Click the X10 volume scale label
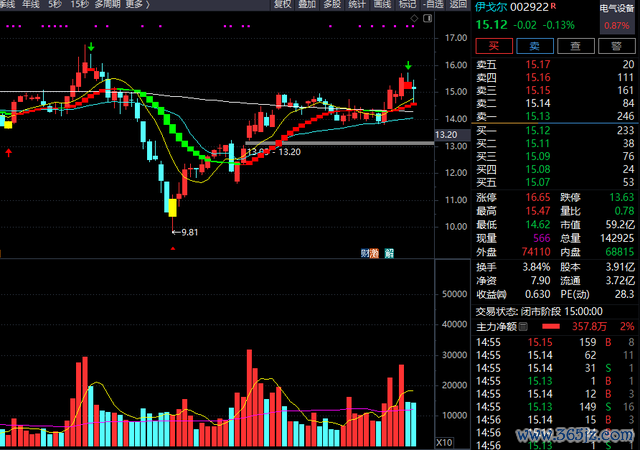 pyautogui.click(x=446, y=441)
